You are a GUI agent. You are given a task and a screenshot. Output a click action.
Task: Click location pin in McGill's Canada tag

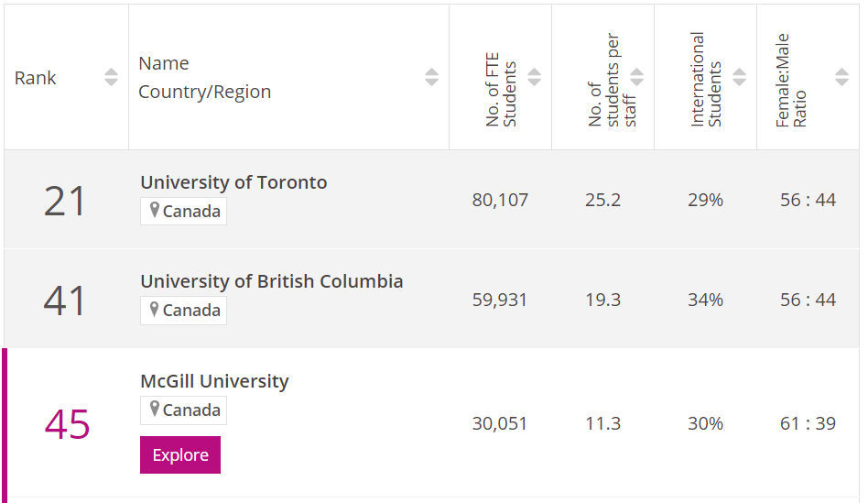point(155,410)
